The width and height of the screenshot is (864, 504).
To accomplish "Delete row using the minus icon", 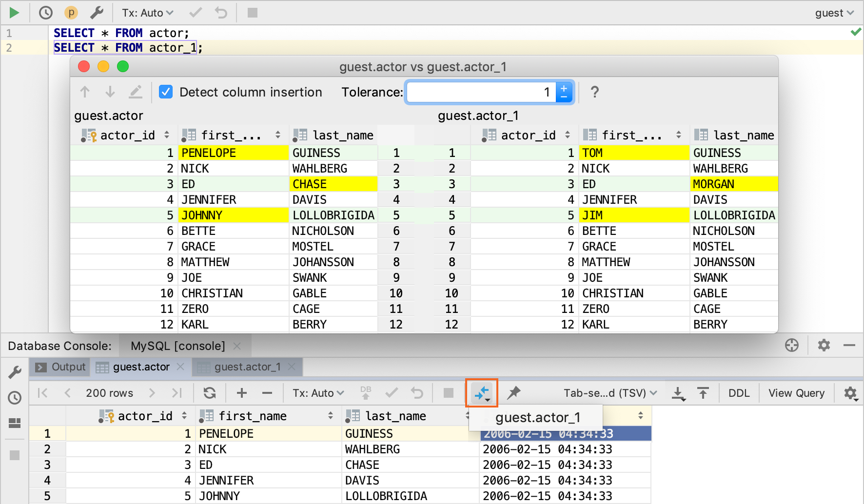I will (x=267, y=393).
